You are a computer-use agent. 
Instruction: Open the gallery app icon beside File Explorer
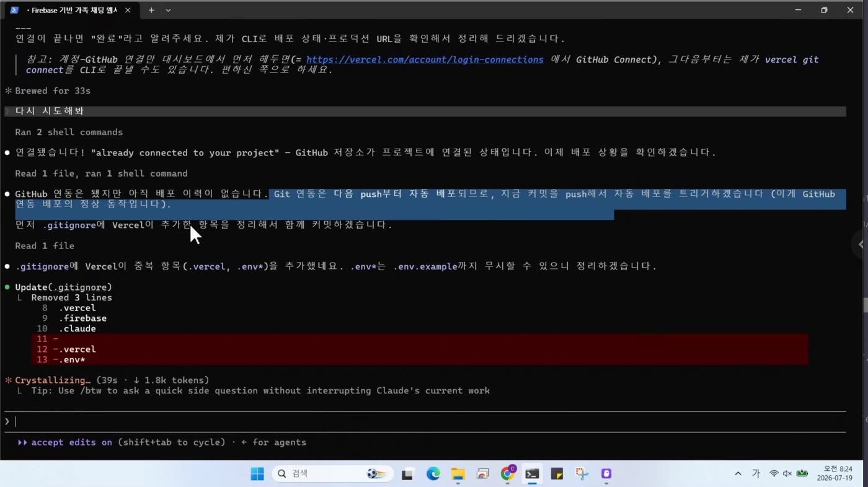482,474
